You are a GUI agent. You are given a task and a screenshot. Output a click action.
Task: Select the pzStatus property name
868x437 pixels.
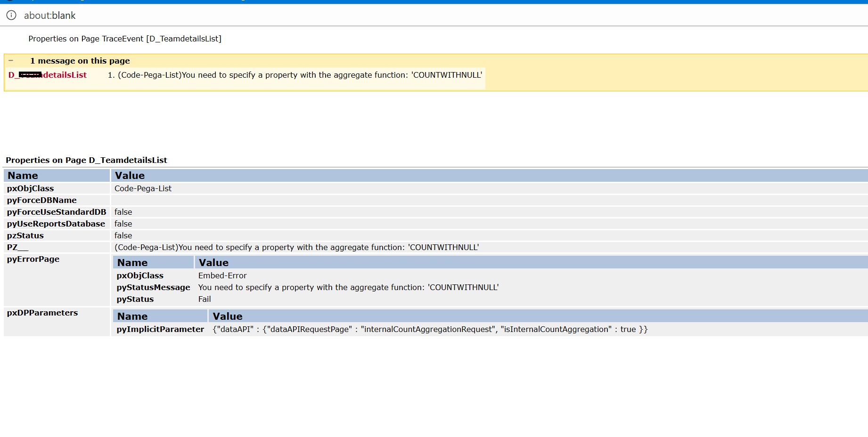(25, 235)
